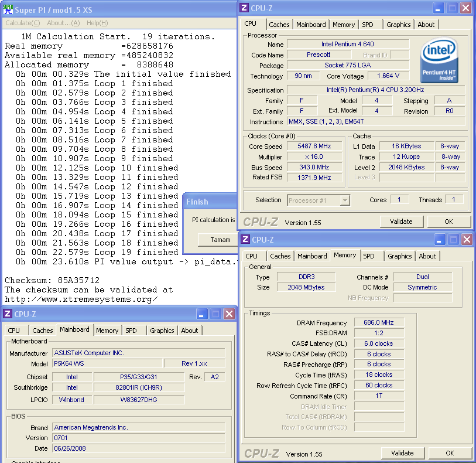The height and width of the screenshot is (463, 476).
Task: Click the Loop 19 finished line in Super PI
Action: pos(97,252)
